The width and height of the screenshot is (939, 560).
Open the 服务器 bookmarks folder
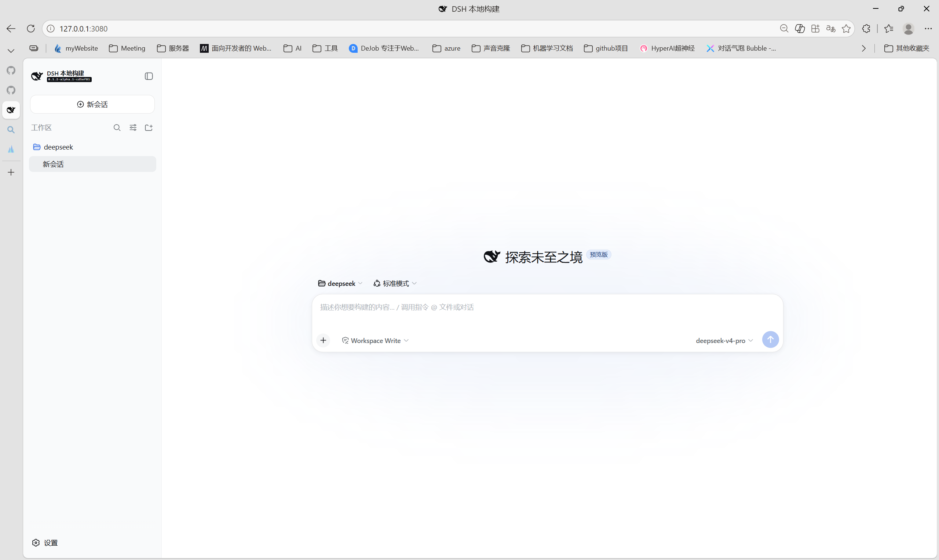(173, 48)
